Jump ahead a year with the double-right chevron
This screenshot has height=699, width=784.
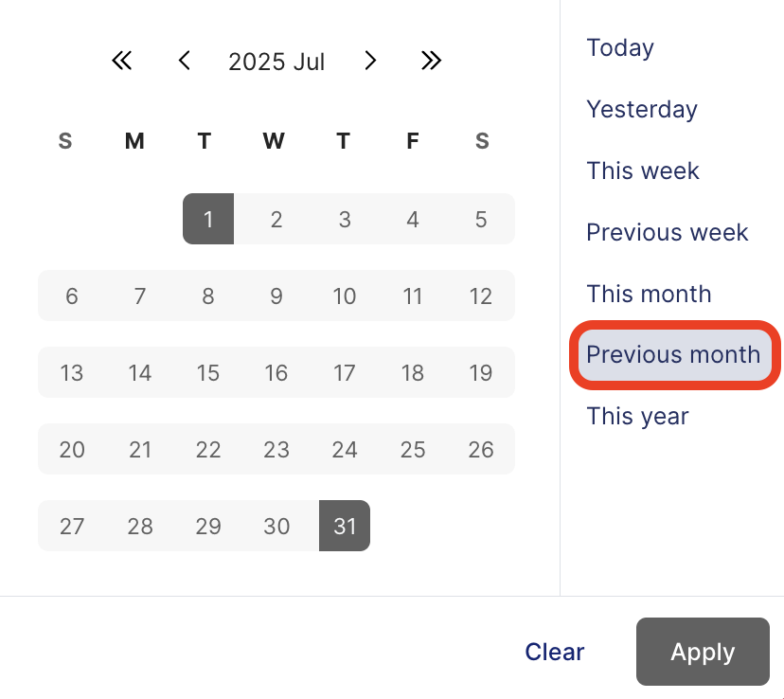click(x=431, y=61)
